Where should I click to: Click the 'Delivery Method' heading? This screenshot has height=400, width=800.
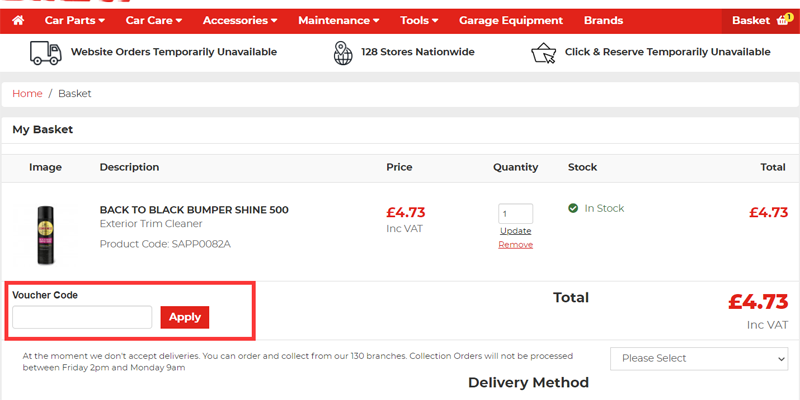coord(528,383)
